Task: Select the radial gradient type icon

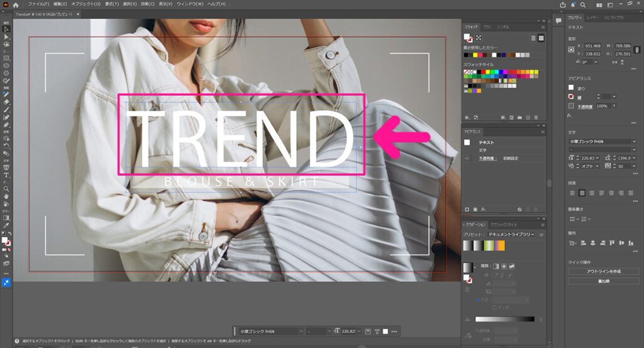Action: pos(504,266)
